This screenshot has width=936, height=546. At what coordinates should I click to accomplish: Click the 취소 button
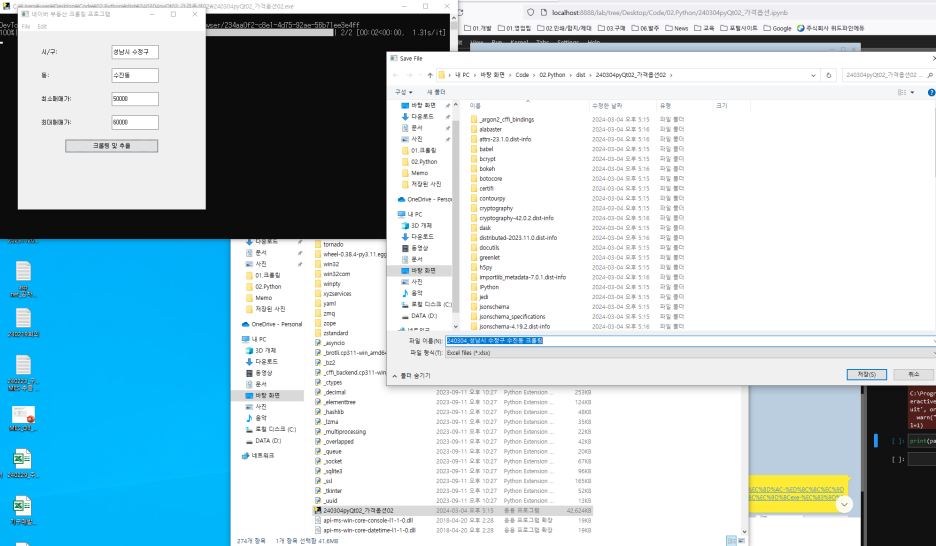pyautogui.click(x=913, y=374)
